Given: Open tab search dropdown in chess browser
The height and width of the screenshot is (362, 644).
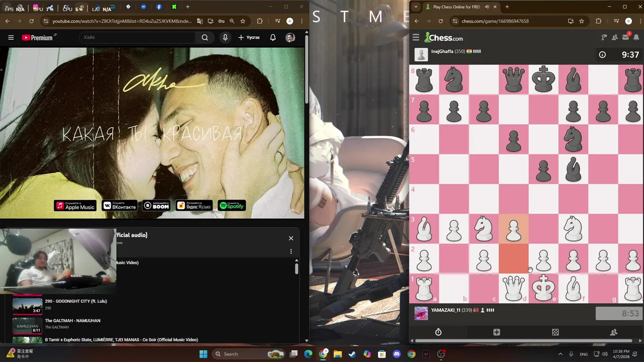Looking at the screenshot, I should (416, 7).
